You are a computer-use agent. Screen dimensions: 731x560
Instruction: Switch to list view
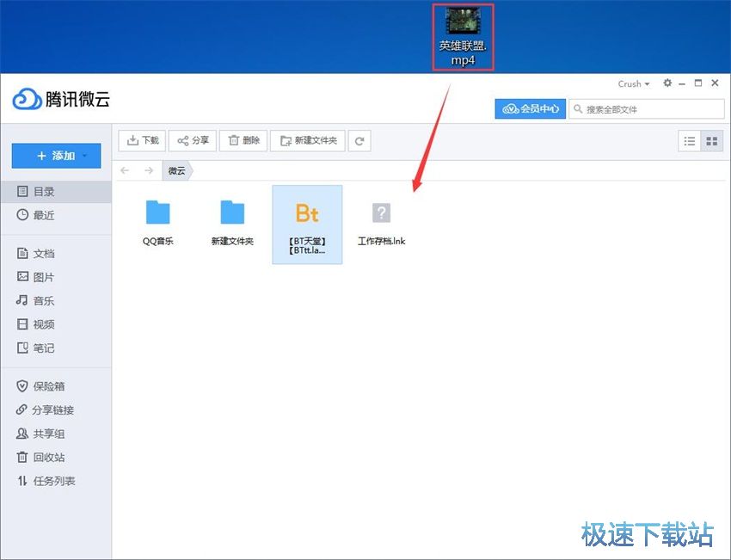click(x=690, y=141)
